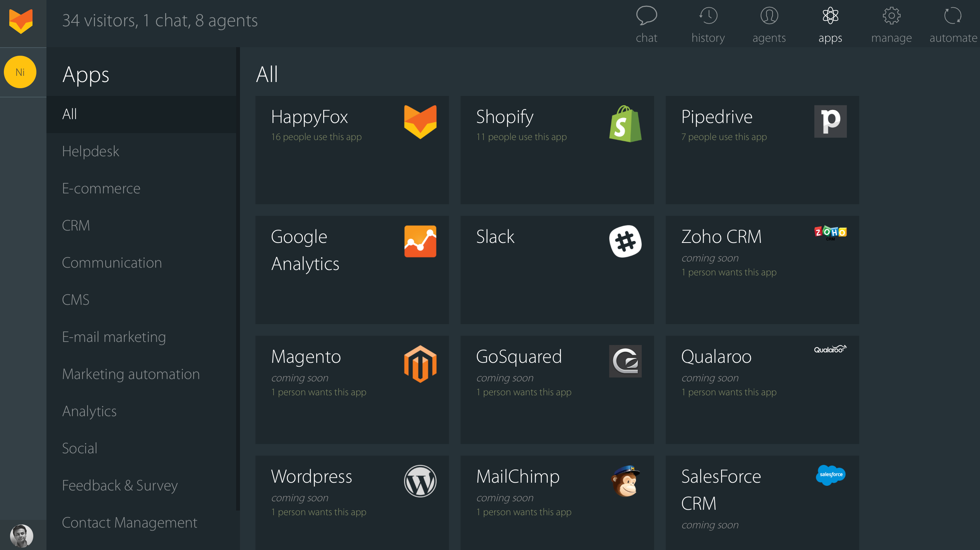Open the Feedback & Survey category
Screen dimensions: 980x550
(120, 485)
